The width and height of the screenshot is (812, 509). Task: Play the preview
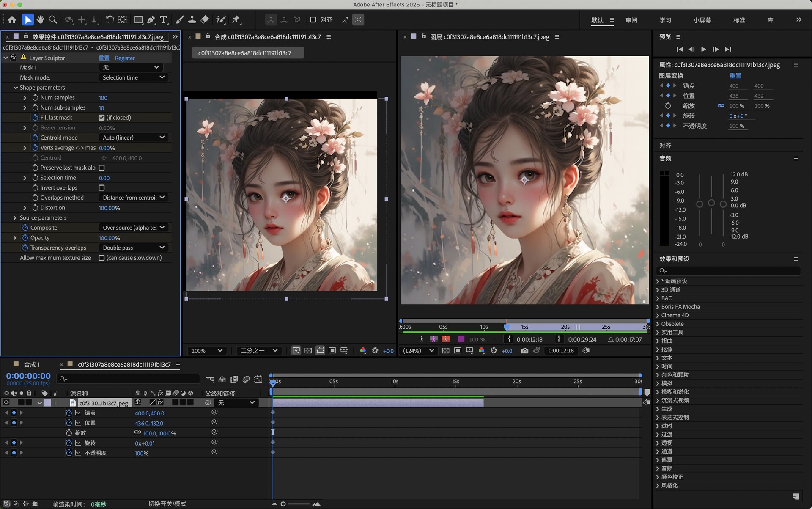click(703, 49)
